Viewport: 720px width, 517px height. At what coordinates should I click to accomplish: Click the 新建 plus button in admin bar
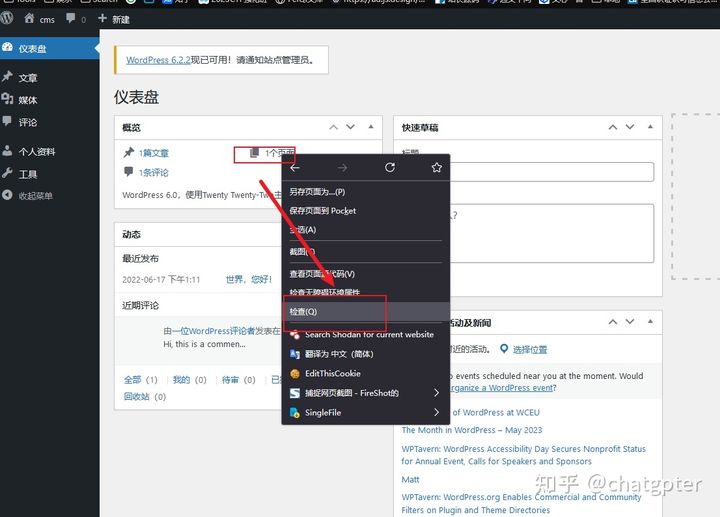[x=113, y=19]
